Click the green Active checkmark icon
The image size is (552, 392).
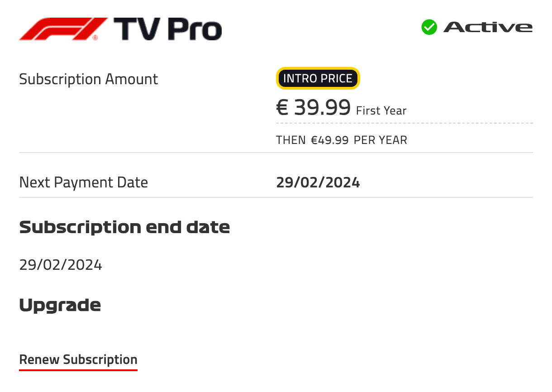click(x=429, y=27)
